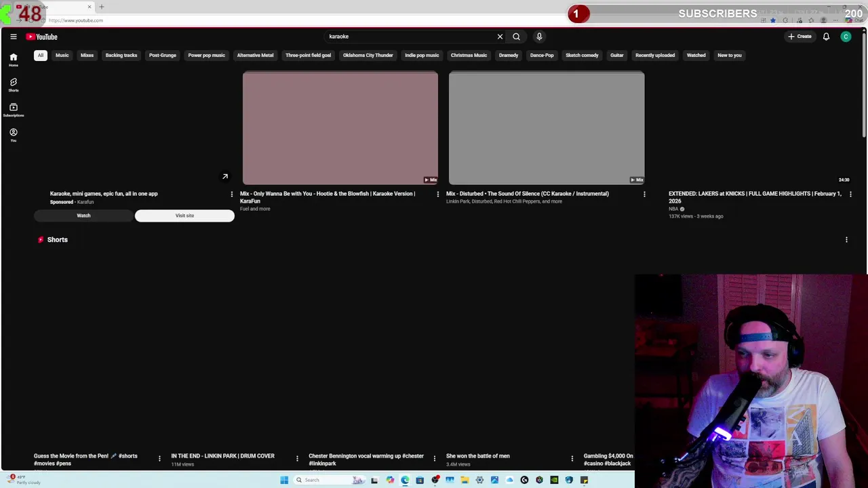Image resolution: width=868 pixels, height=488 pixels.
Task: Open a new browser tab
Action: (102, 7)
